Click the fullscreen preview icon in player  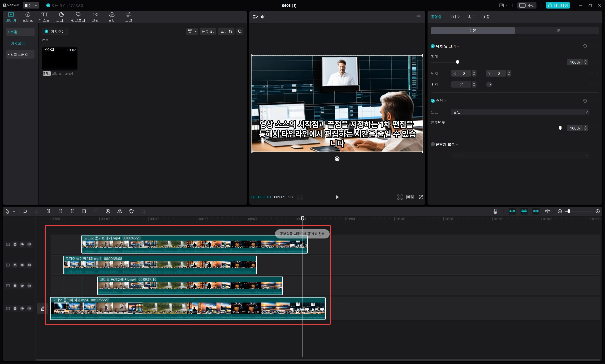[421, 197]
